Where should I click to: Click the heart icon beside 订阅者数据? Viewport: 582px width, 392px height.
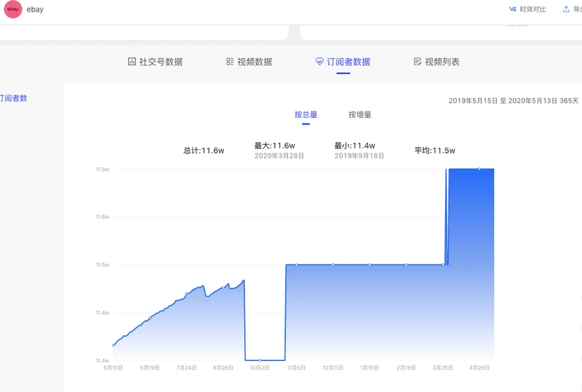(319, 62)
